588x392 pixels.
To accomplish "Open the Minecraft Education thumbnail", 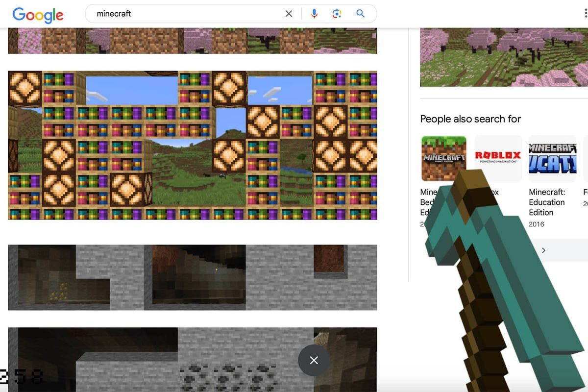I will (552, 158).
